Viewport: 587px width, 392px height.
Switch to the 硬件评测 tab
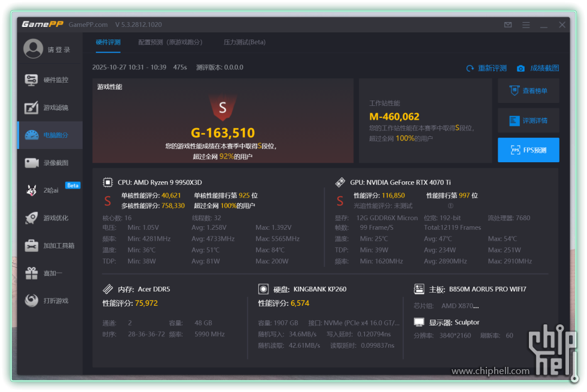108,42
